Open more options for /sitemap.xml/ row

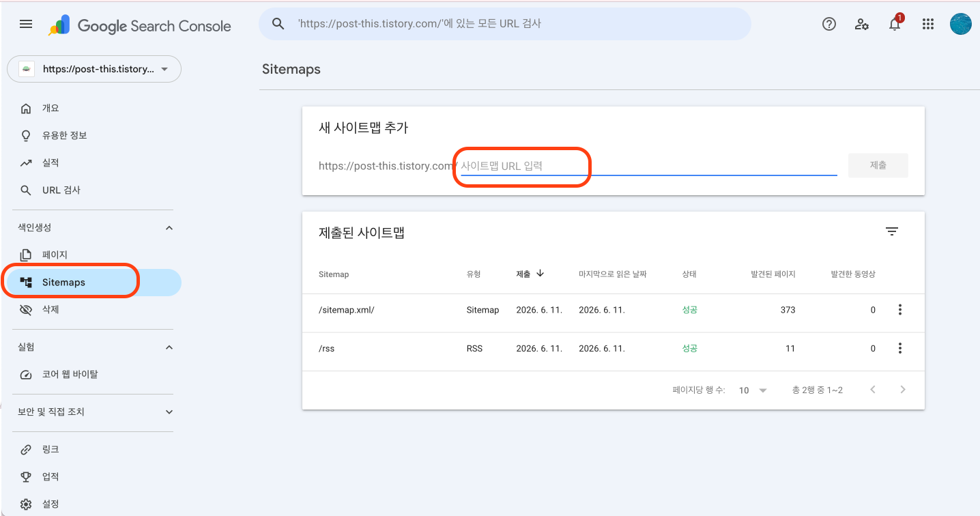899,310
